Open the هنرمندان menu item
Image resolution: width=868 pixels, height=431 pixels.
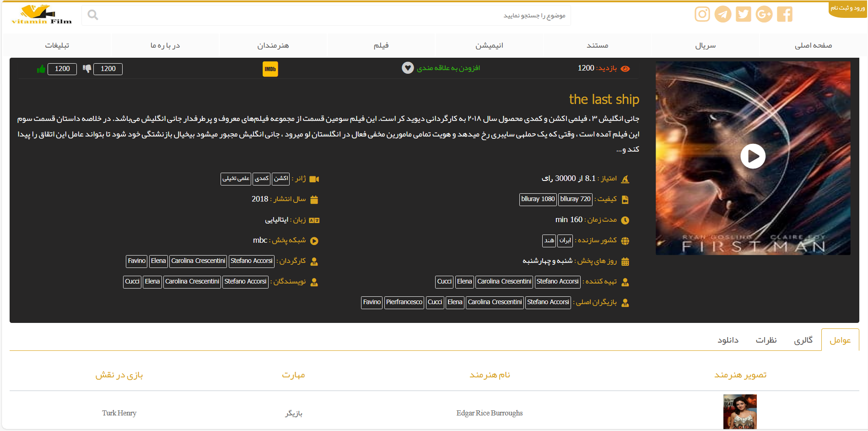tap(273, 45)
